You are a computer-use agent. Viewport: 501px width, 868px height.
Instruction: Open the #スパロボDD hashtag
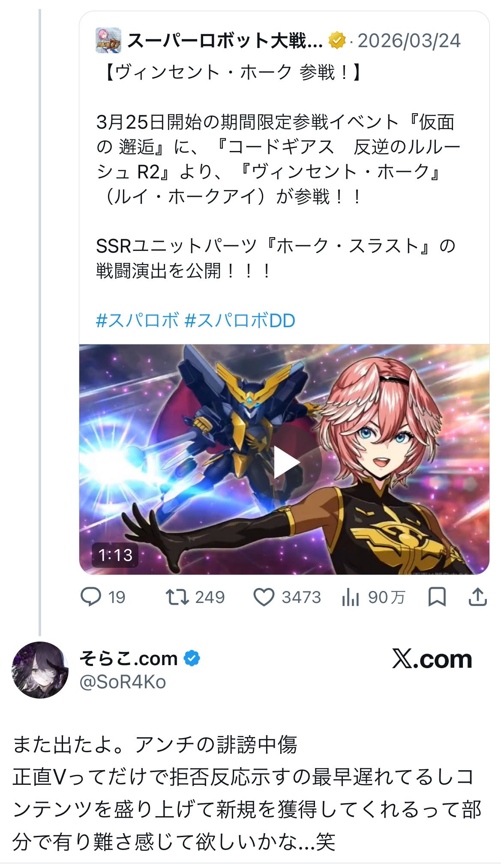point(240,320)
